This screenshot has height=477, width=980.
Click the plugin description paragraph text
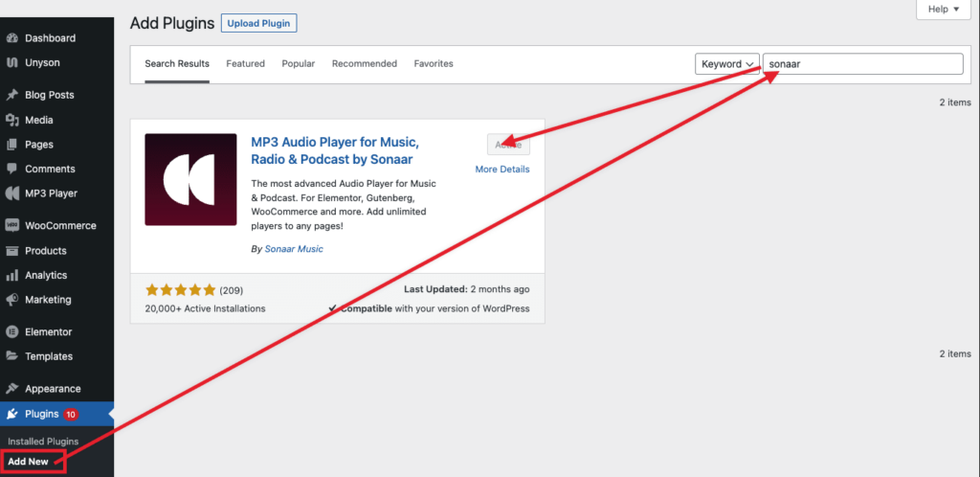pos(344,205)
